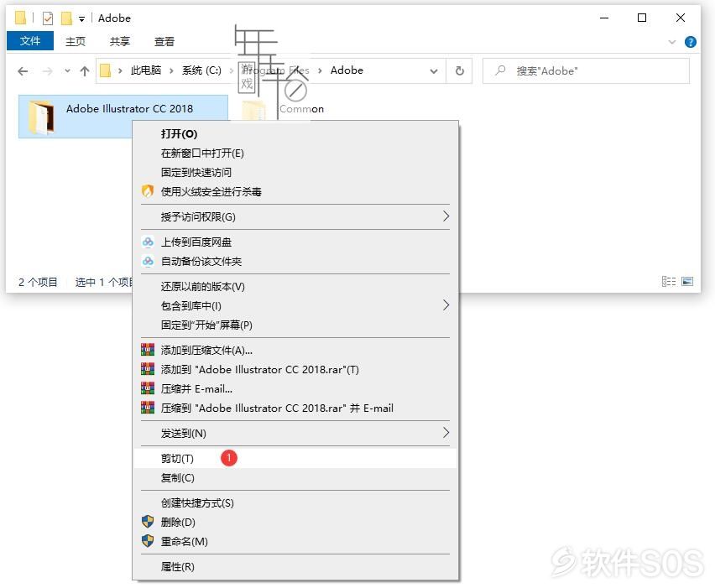Refresh the Adobe folder view
The image size is (715, 588).
tap(460, 70)
